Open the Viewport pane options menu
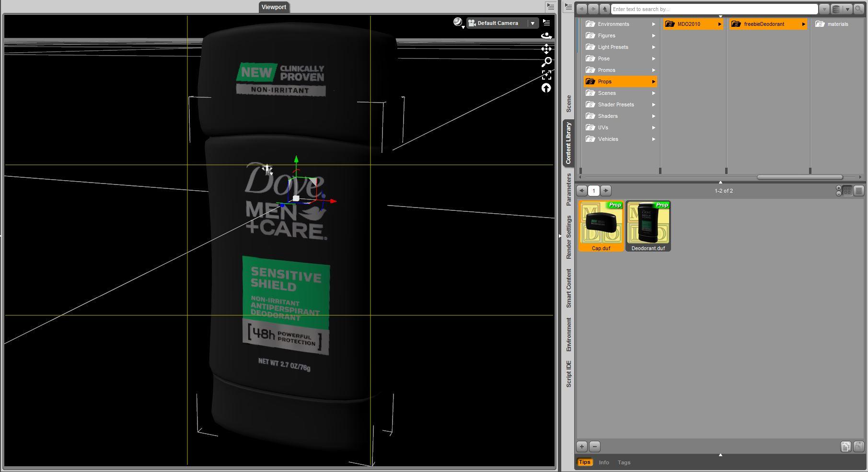 (550, 7)
